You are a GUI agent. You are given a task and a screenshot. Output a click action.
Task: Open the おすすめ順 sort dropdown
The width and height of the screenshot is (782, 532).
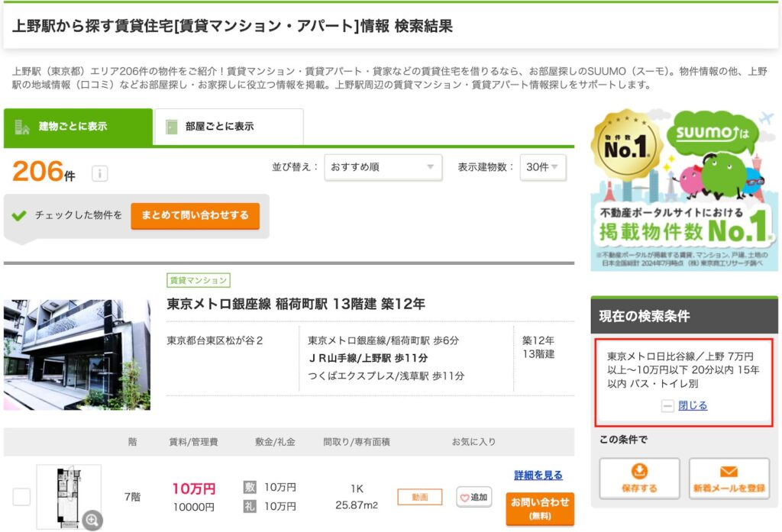click(x=383, y=167)
